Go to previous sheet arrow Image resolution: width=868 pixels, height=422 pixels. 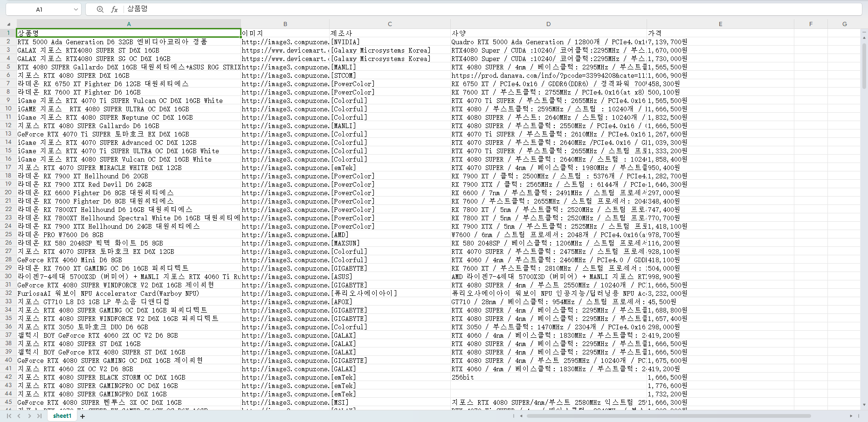tap(19, 416)
